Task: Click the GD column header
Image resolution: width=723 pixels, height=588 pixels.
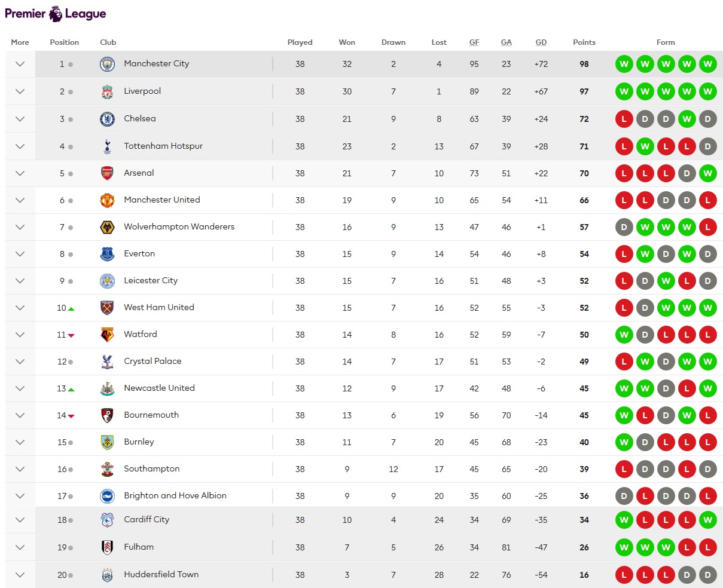Action: [x=541, y=42]
